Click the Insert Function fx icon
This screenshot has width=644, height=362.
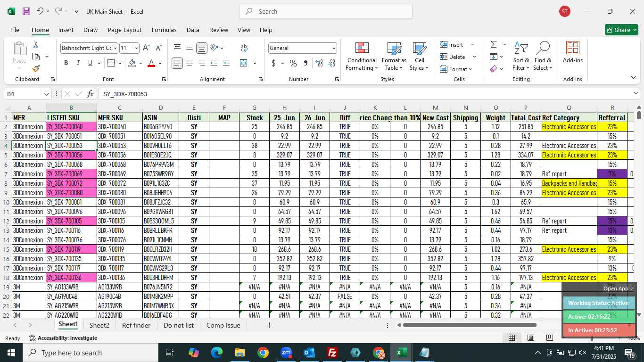91,94
